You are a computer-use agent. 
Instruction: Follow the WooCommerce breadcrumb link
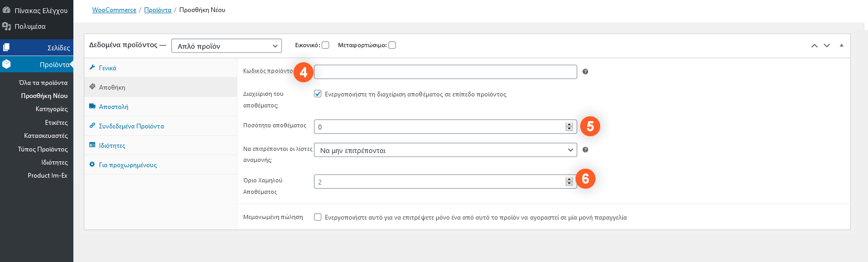(x=114, y=10)
